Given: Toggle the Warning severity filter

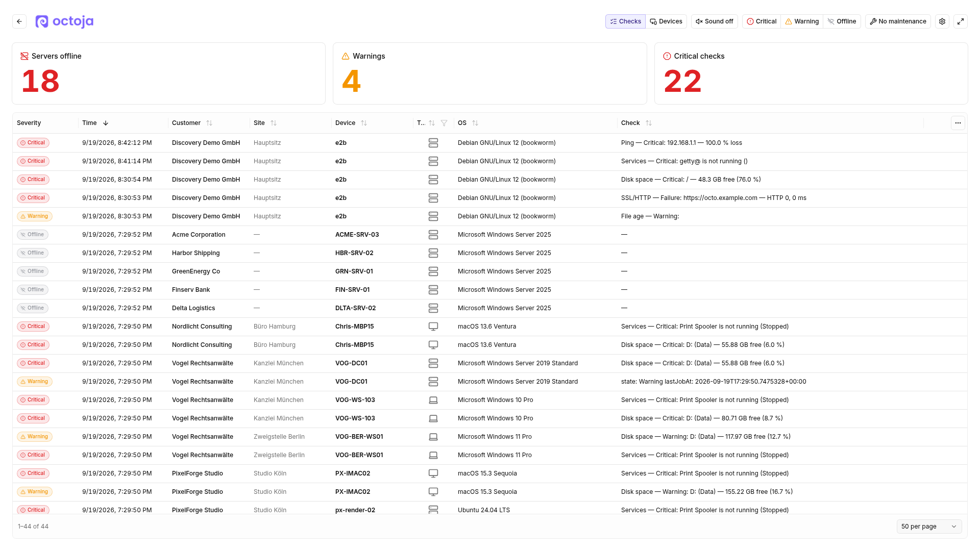Looking at the screenshot, I should point(801,21).
